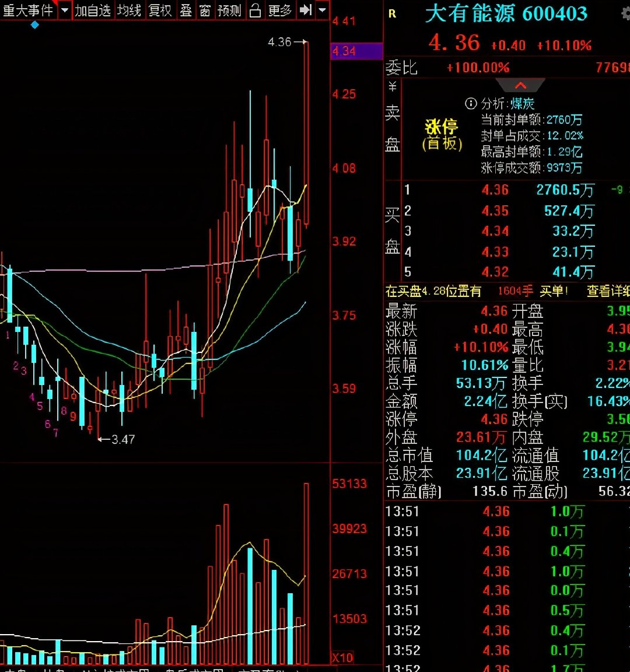This screenshot has height=672, width=630.
Task: Open the 查看详细 link
Action: [608, 291]
